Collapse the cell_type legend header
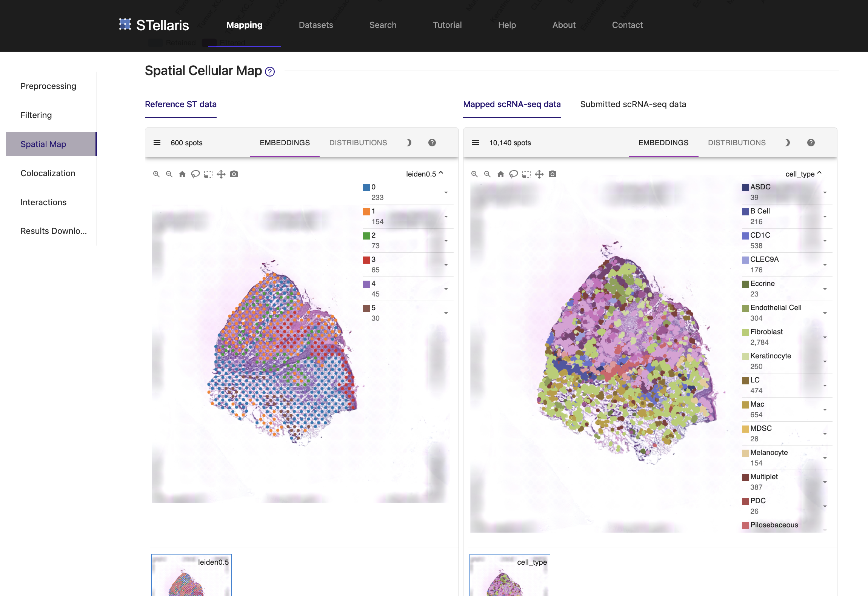This screenshot has height=596, width=868. point(803,174)
